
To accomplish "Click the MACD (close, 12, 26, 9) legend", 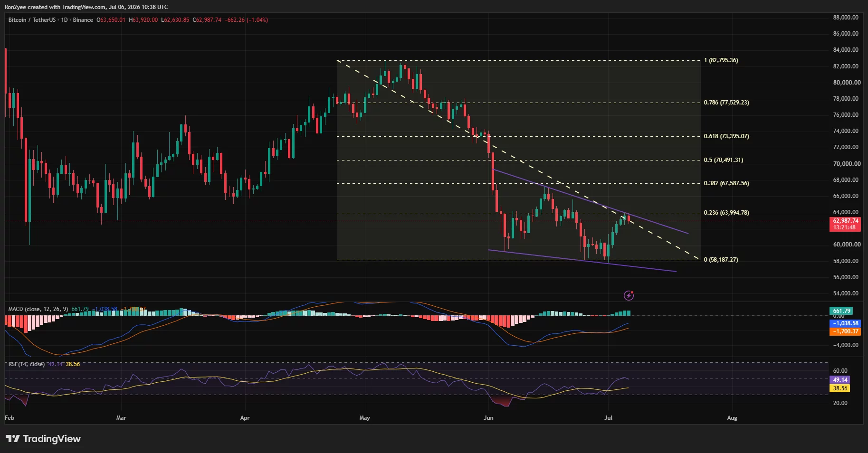I will point(38,309).
